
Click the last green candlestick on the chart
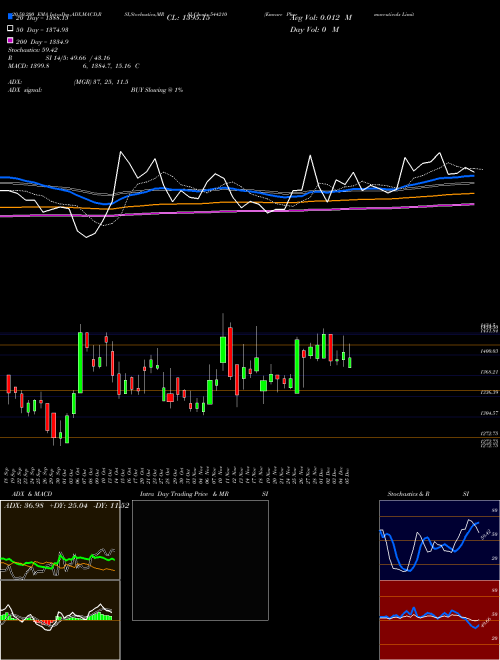pyautogui.click(x=350, y=362)
